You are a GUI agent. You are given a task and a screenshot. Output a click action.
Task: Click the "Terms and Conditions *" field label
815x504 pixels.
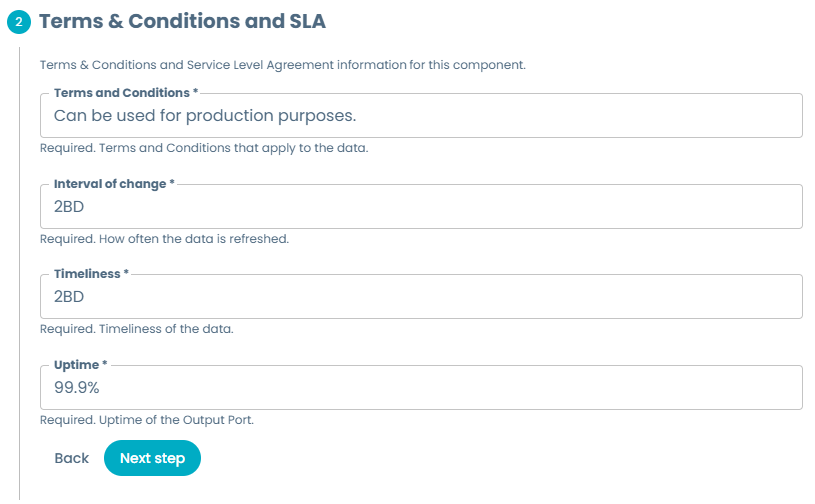[x=126, y=93]
